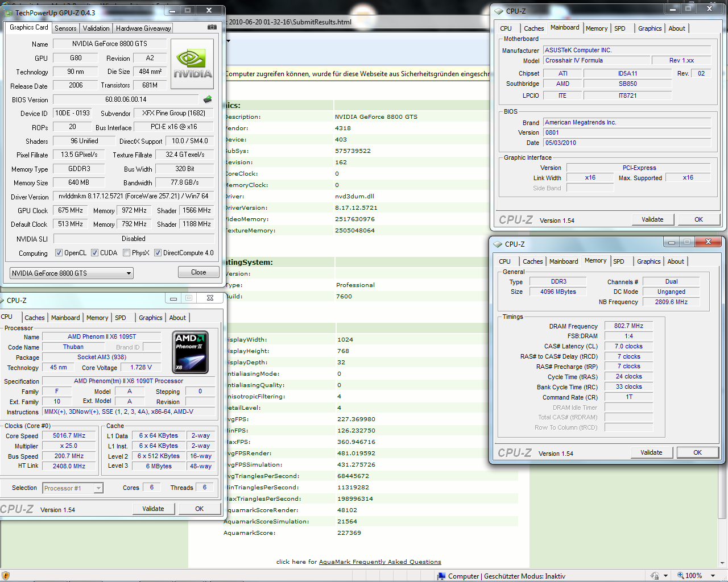Click the status bar text Geschützter Modus: Inaktiv
The height and width of the screenshot is (582, 728).
coord(524,576)
